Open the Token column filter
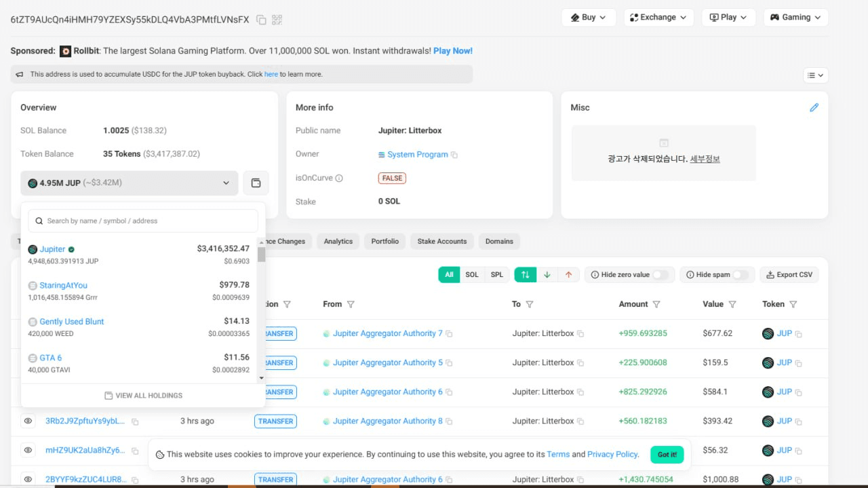The width and height of the screenshot is (868, 488). point(793,304)
